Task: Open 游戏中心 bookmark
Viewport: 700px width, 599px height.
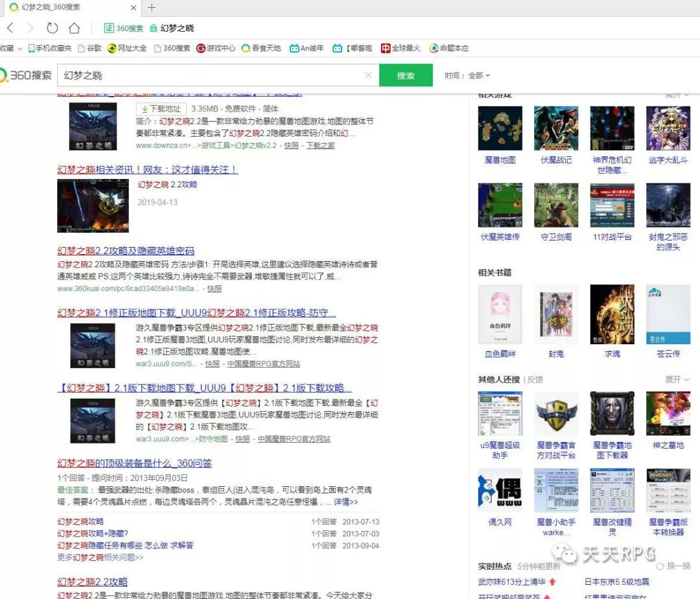Action: [216, 48]
